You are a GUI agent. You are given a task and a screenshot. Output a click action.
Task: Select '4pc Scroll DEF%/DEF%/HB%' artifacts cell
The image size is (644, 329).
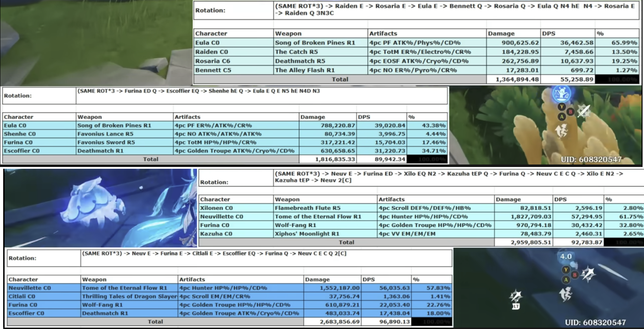(x=436, y=208)
